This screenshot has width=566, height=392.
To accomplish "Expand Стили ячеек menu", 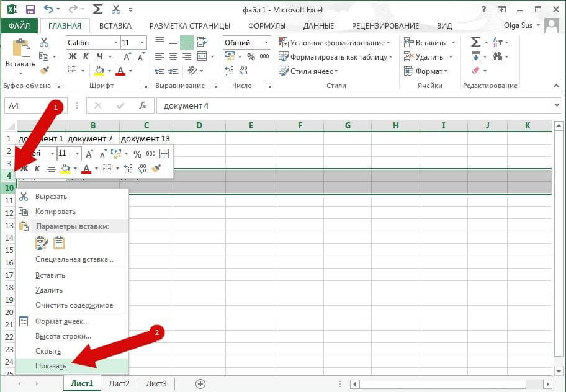I will [308, 71].
